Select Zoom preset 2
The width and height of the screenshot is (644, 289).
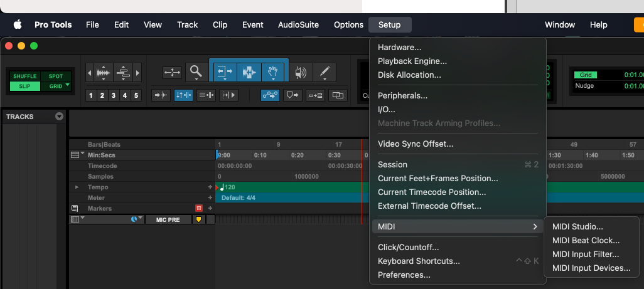(x=102, y=95)
